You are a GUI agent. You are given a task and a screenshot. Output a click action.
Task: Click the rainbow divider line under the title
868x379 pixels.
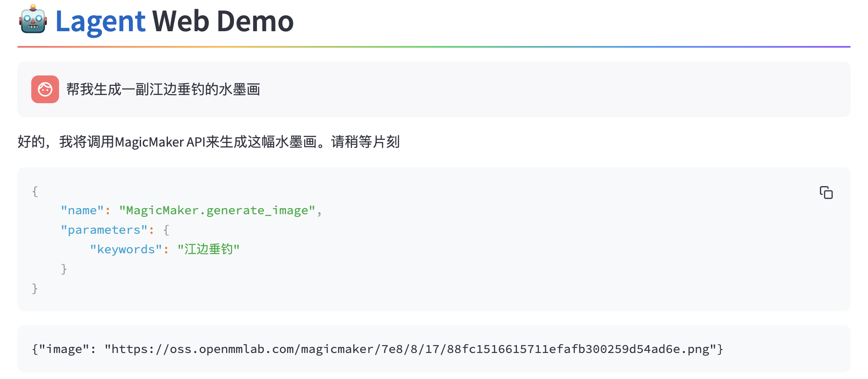click(434, 46)
